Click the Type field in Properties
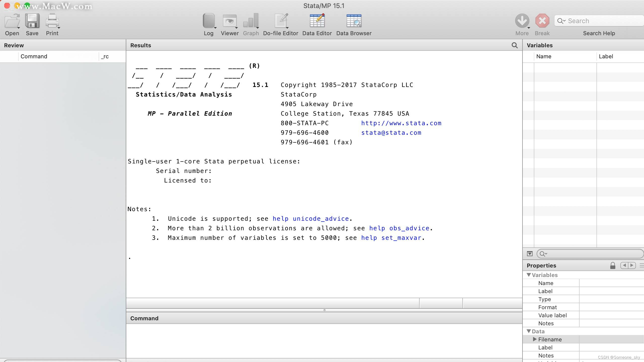644x362 pixels. [x=612, y=299]
